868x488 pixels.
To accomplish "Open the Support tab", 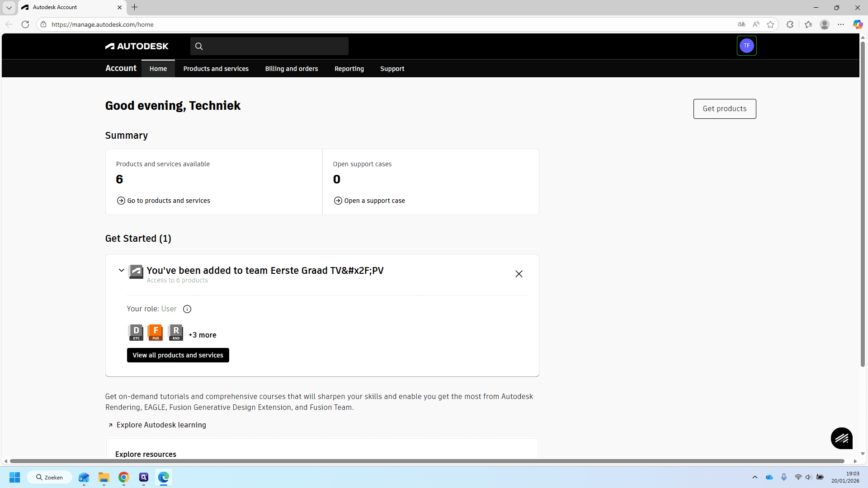I will [x=392, y=69].
